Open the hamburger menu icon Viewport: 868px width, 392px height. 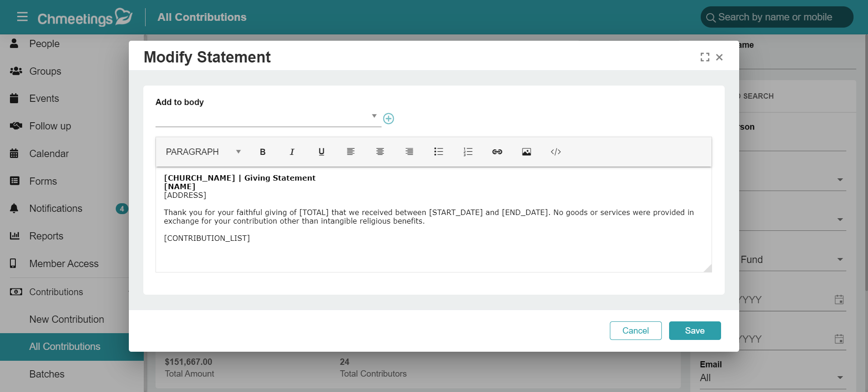22,17
